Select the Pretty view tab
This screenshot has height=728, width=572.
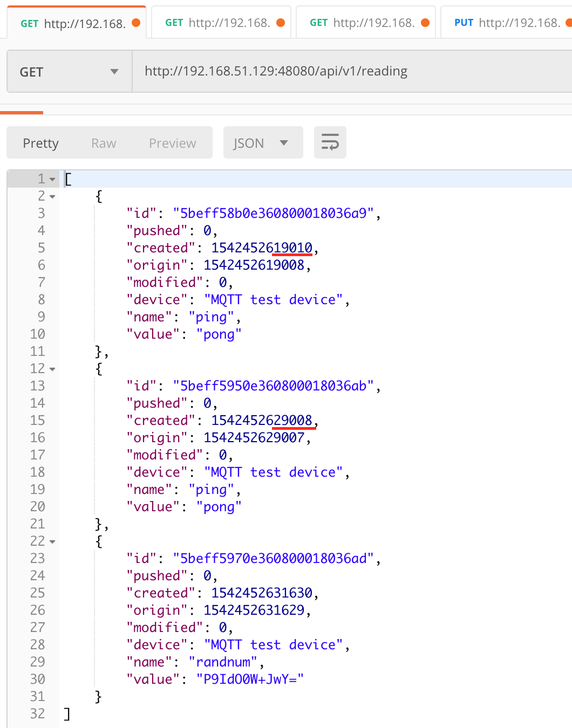pyautogui.click(x=40, y=143)
